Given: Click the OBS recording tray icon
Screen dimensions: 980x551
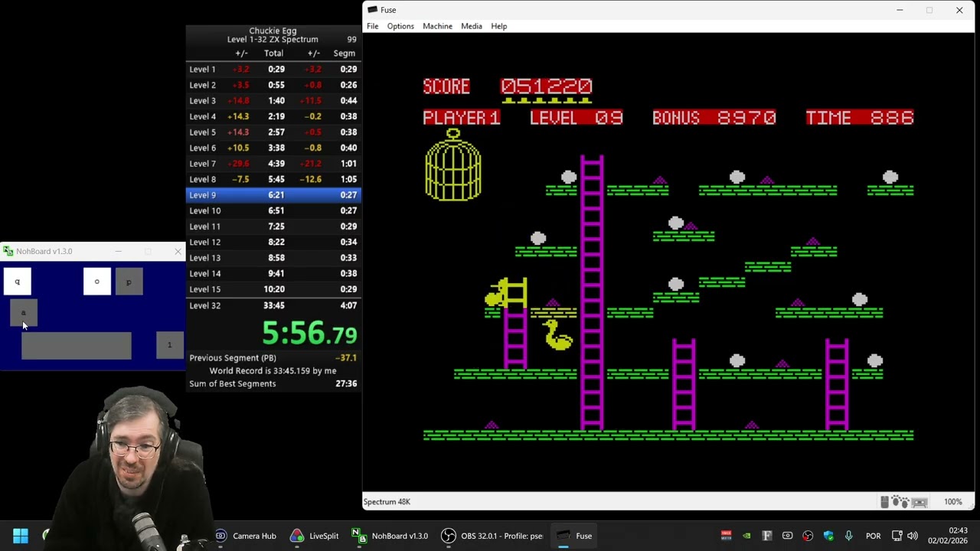Looking at the screenshot, I should 808,536.
